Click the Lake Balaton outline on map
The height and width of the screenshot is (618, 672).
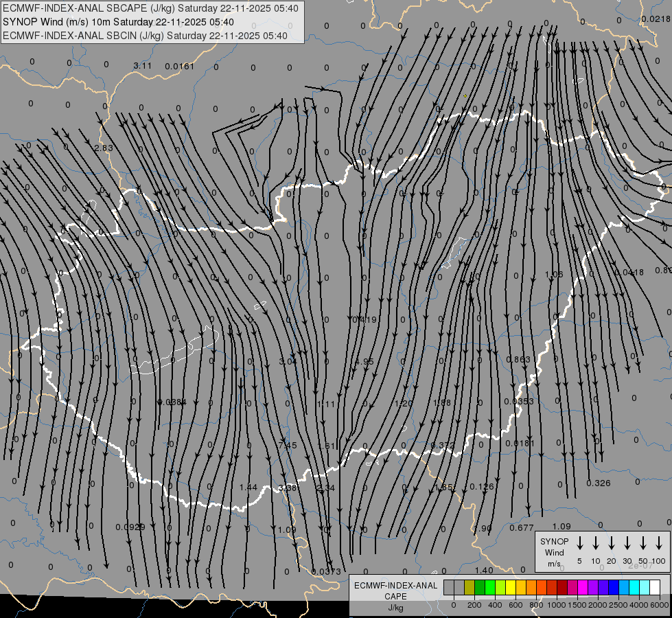pos(174,350)
